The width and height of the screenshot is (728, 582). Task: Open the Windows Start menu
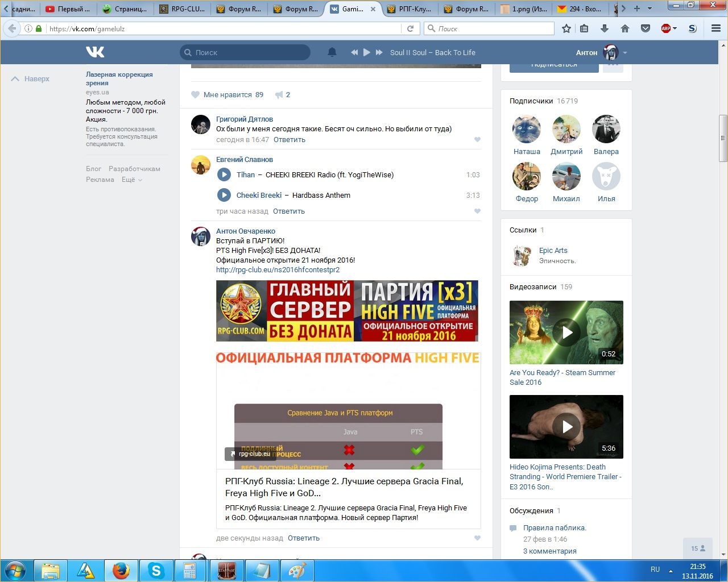(x=15, y=571)
